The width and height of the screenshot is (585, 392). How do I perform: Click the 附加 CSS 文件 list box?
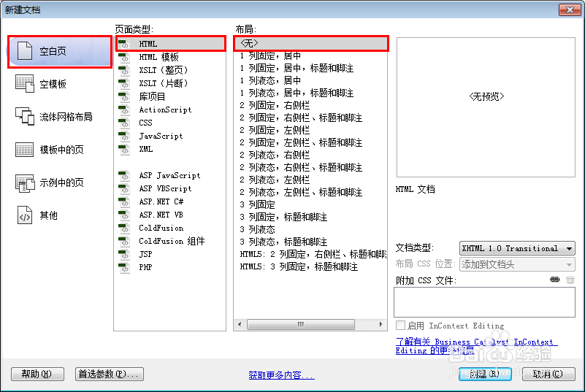484,302
